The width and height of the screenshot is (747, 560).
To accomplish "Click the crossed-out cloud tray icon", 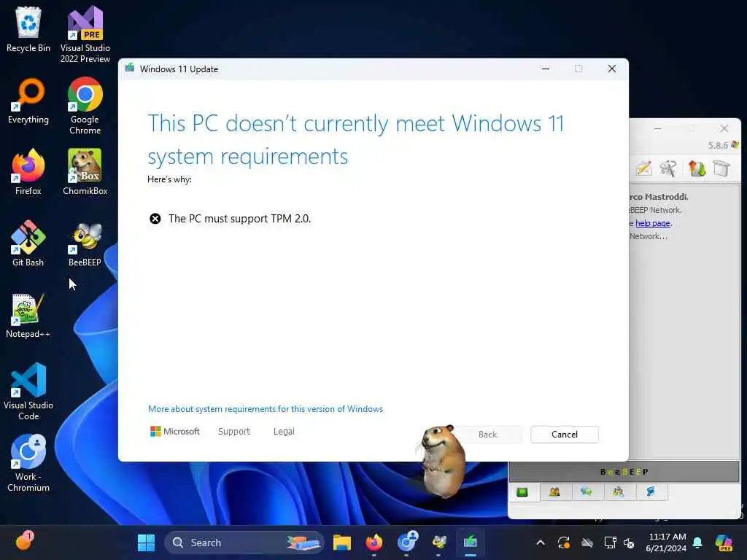I will pos(587,542).
